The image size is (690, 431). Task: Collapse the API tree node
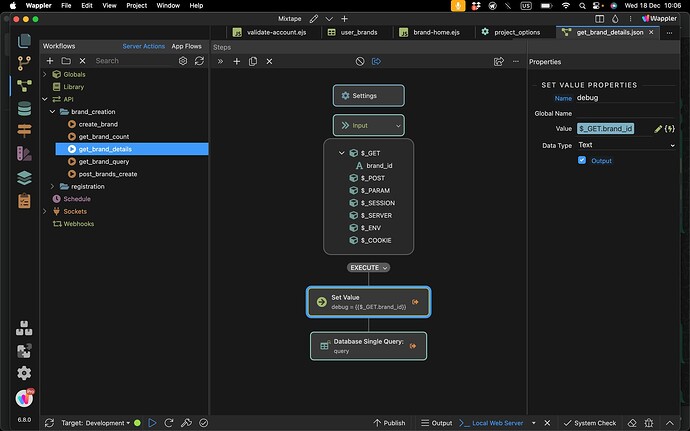coord(44,99)
